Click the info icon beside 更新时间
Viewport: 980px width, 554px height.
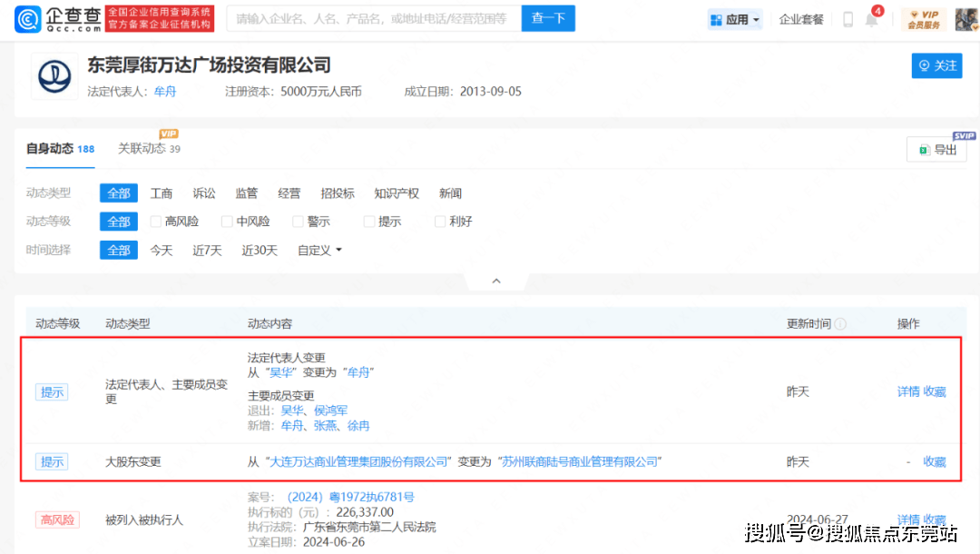pyautogui.click(x=840, y=324)
